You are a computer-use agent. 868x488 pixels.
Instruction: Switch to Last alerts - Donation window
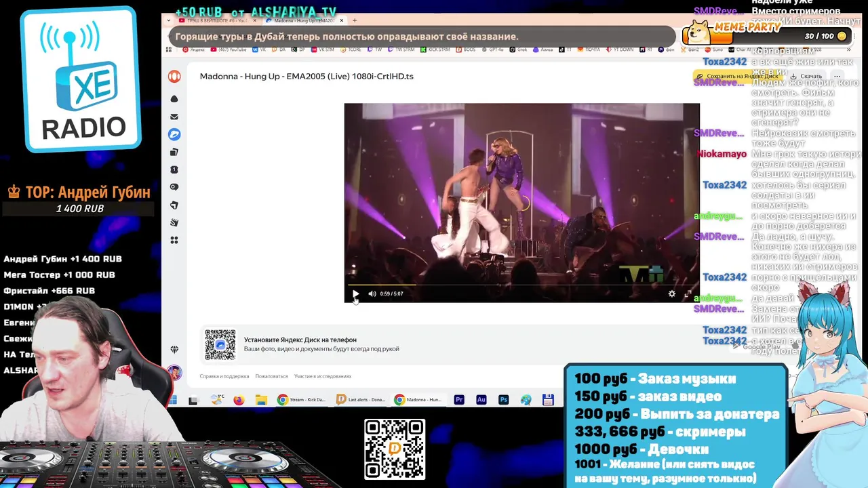[361, 400]
